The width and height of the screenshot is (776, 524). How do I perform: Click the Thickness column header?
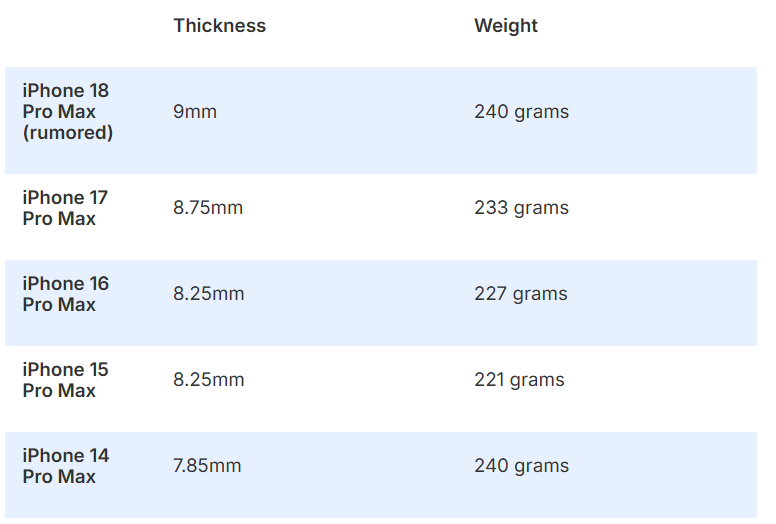pos(219,26)
